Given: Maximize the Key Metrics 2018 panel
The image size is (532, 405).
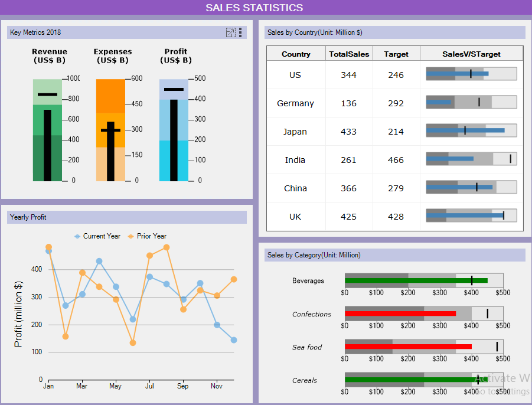Looking at the screenshot, I should [230, 32].
